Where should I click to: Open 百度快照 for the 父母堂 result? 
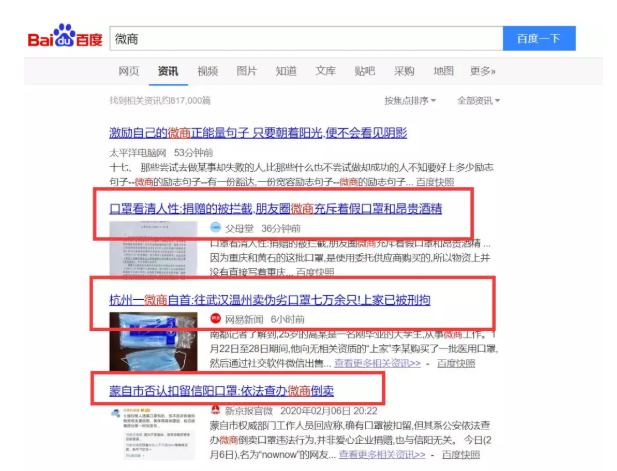point(315,272)
